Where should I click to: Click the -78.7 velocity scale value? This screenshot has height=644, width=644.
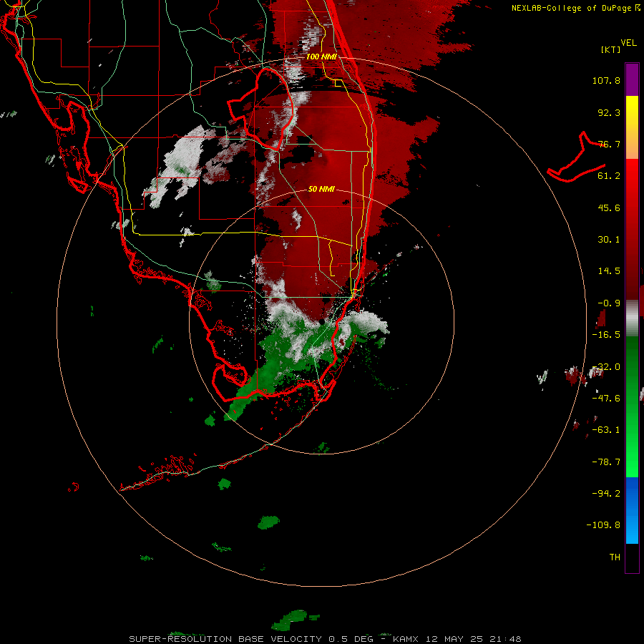(x=606, y=462)
